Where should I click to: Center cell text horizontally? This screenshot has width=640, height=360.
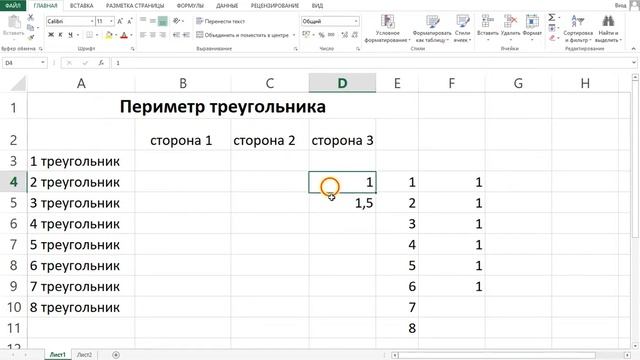pyautogui.click(x=152, y=35)
